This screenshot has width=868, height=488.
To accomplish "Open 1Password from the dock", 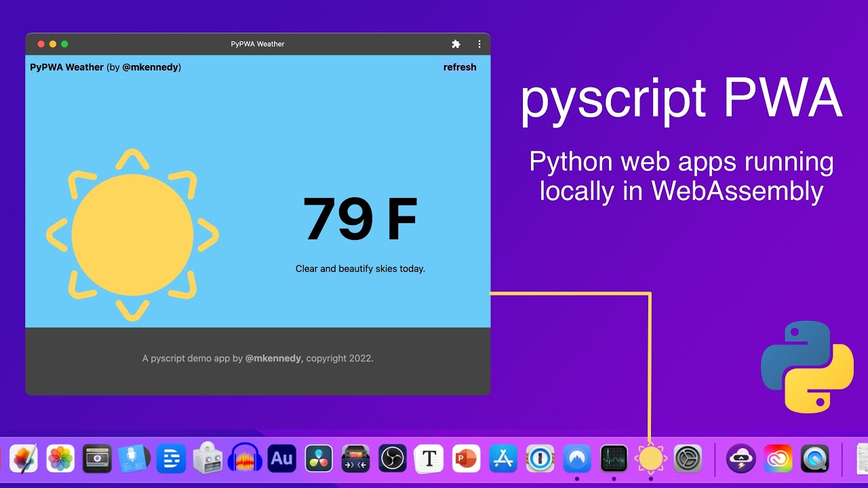I will 540,459.
